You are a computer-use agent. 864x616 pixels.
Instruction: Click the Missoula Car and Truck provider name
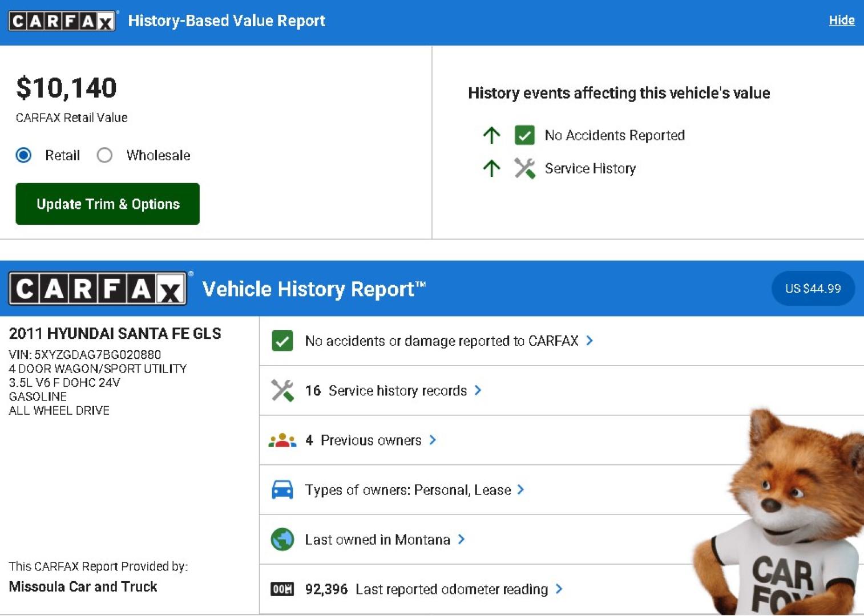[83, 587]
